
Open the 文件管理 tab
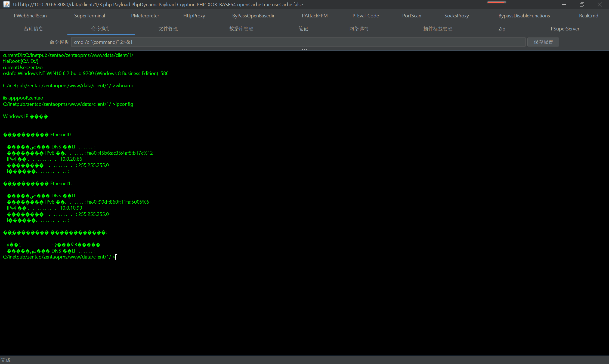(168, 29)
